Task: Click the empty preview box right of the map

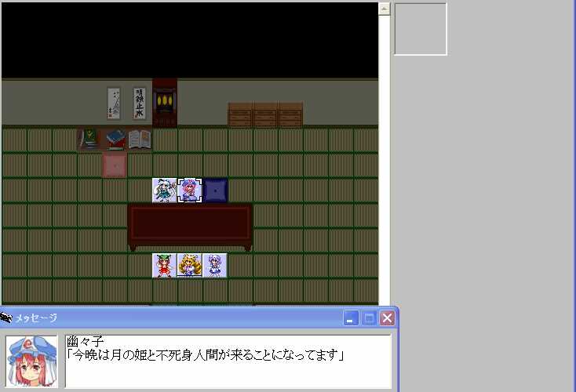Action: coord(421,29)
